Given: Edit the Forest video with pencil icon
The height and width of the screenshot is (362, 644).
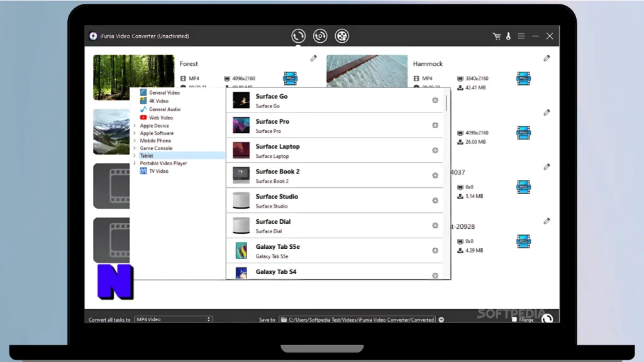Looking at the screenshot, I should (313, 58).
